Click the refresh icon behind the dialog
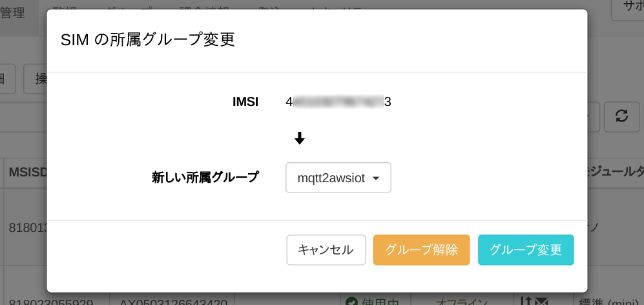The image size is (644, 305). point(622,117)
